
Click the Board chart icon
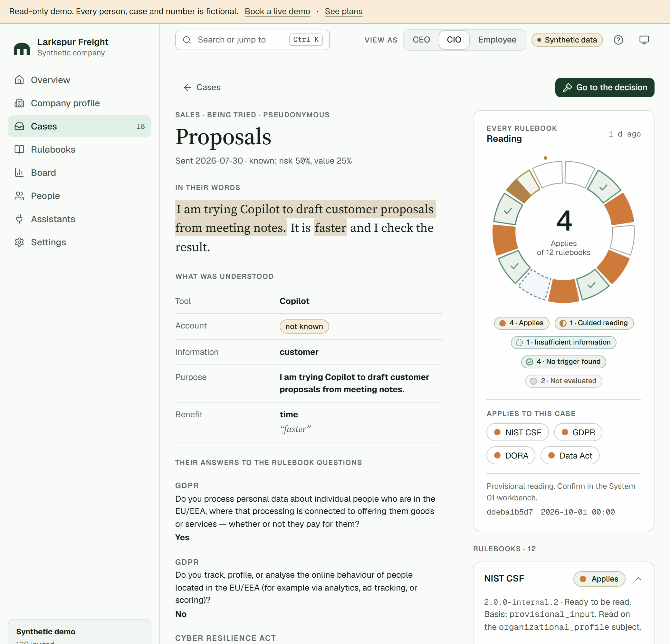tap(19, 173)
